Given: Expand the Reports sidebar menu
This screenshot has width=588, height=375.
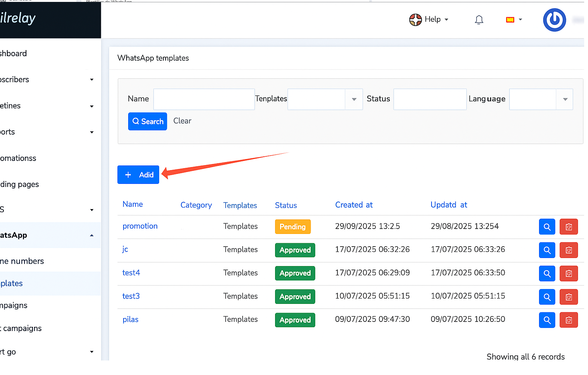Looking at the screenshot, I should pyautogui.click(x=50, y=132).
